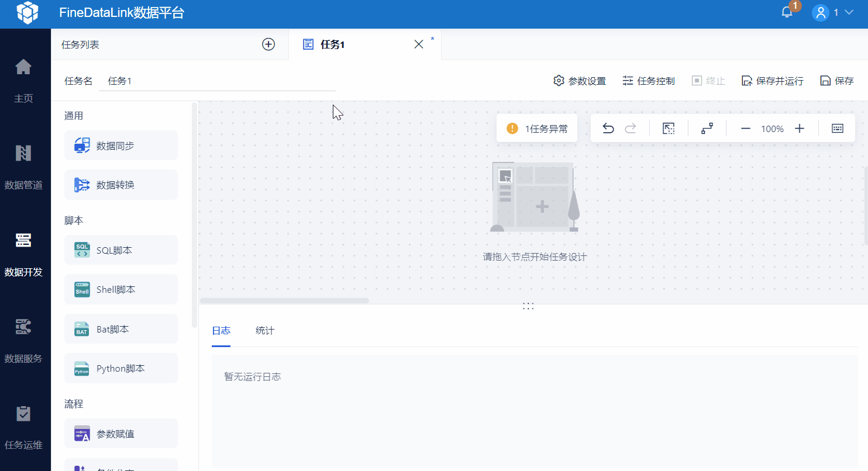The width and height of the screenshot is (868, 471).
Task: Select the 参数赋值 node
Action: 121,434
